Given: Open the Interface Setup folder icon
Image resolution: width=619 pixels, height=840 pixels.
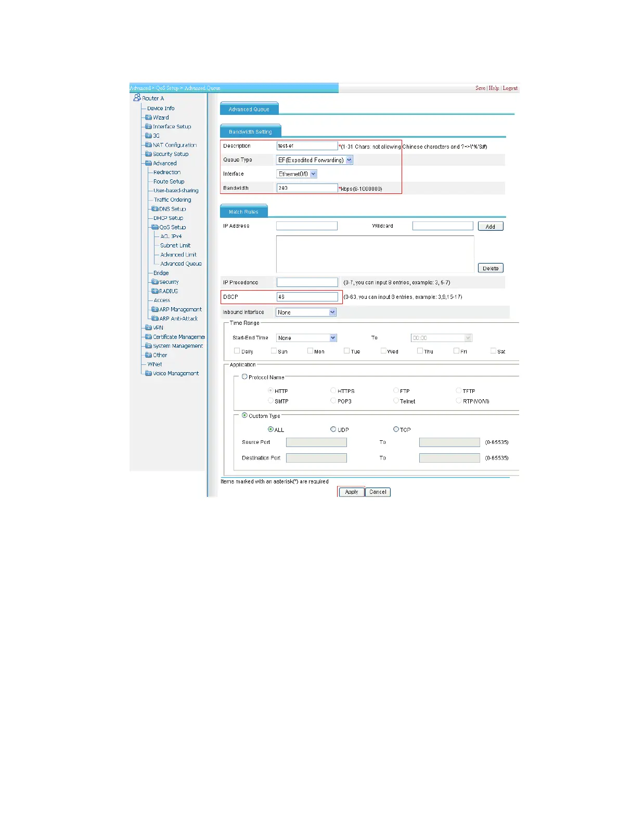Looking at the screenshot, I should click(148, 126).
